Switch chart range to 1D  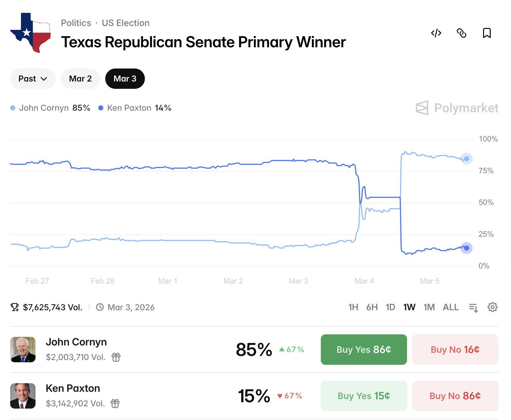point(390,307)
